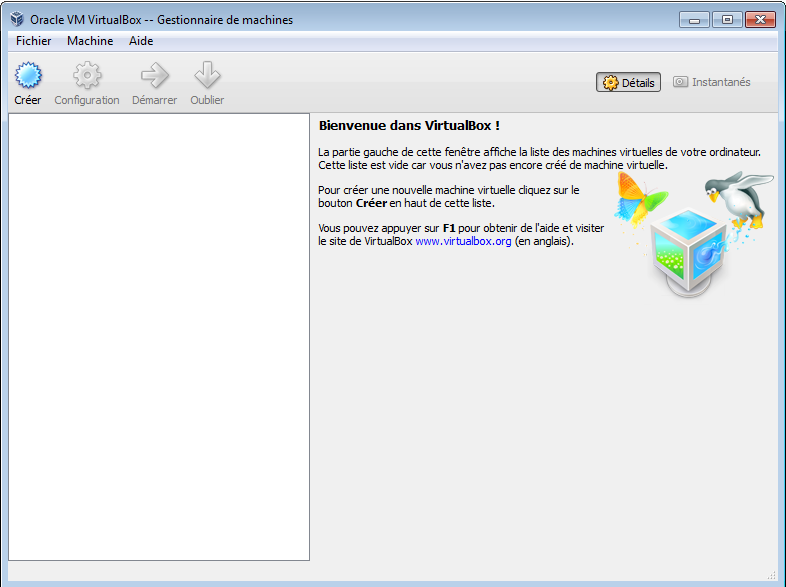Viewport: 786px width, 587px height.
Task: Open the Configuration gear icon
Action: tap(87, 75)
